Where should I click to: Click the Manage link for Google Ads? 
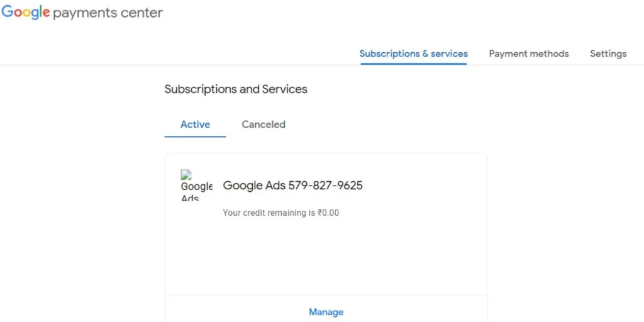click(326, 312)
